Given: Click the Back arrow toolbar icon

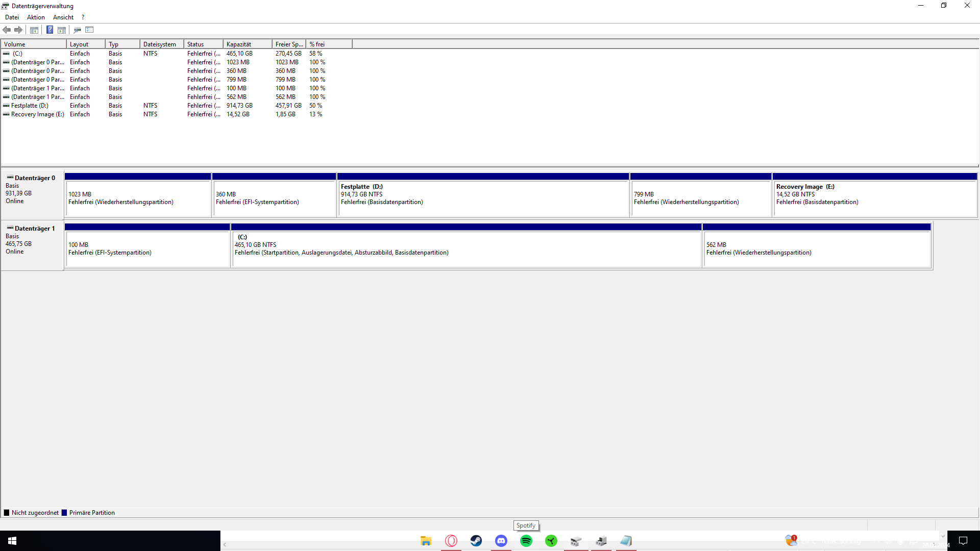Looking at the screenshot, I should point(7,30).
